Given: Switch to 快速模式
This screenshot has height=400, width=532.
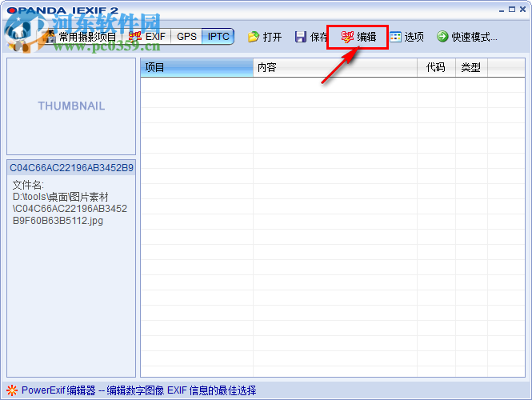Looking at the screenshot, I should (474, 37).
